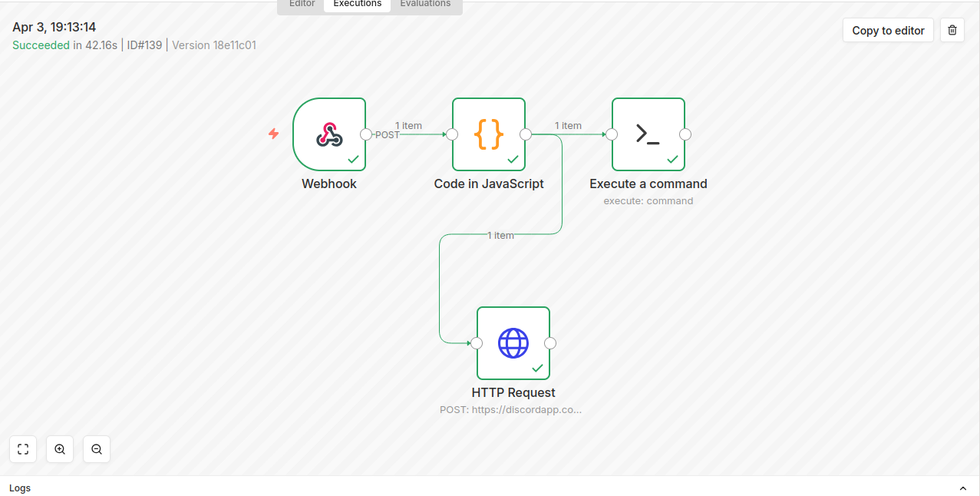Click the HTTP Request label
This screenshot has height=496, width=980.
513,392
